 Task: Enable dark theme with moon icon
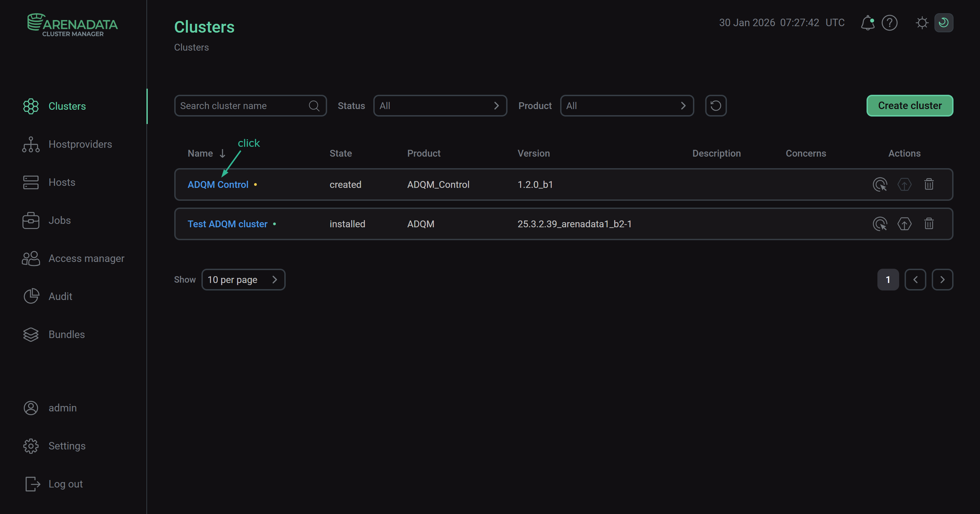[944, 23]
